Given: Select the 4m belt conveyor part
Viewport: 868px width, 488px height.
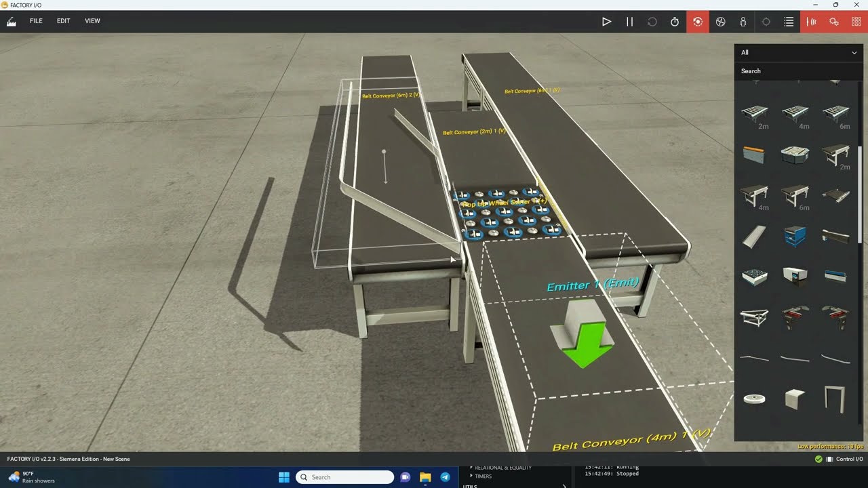Looking at the screenshot, I should click(x=754, y=197).
